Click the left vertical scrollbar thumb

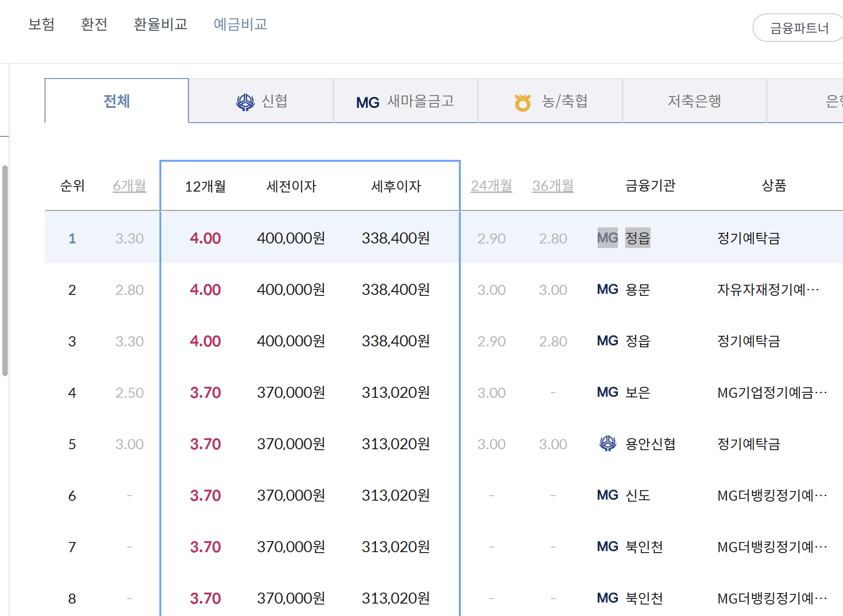tap(5, 271)
